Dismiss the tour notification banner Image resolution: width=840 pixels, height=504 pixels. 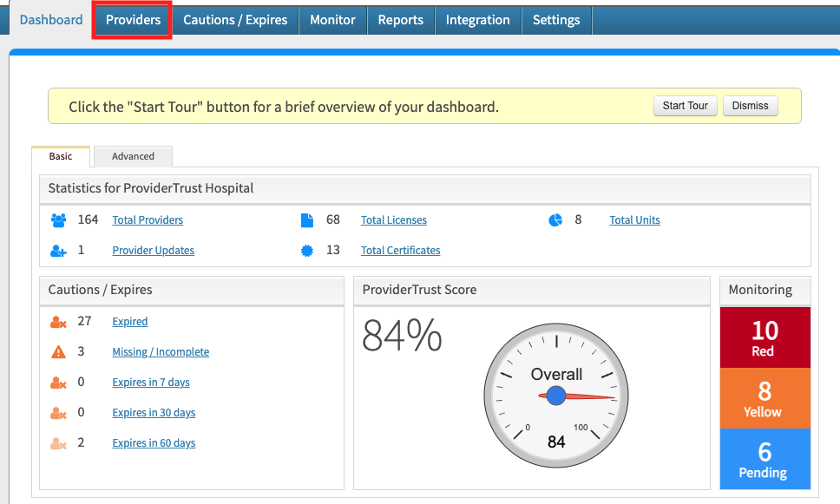coord(750,106)
